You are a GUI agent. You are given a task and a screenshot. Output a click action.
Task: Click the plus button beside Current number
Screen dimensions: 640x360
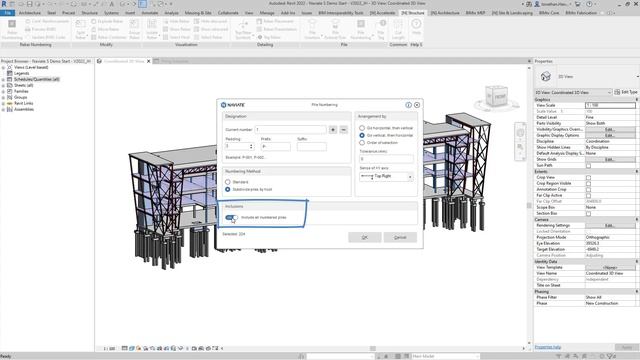point(333,130)
